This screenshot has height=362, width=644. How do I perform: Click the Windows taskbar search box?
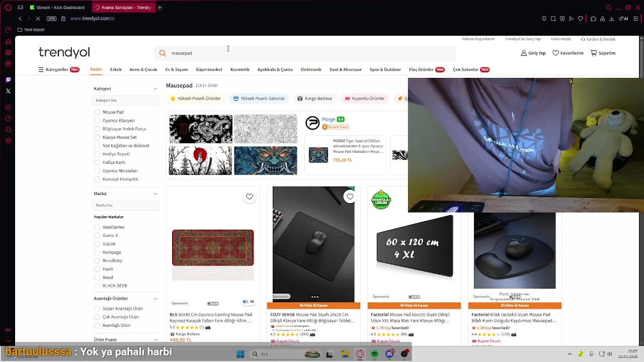[x=285, y=354]
